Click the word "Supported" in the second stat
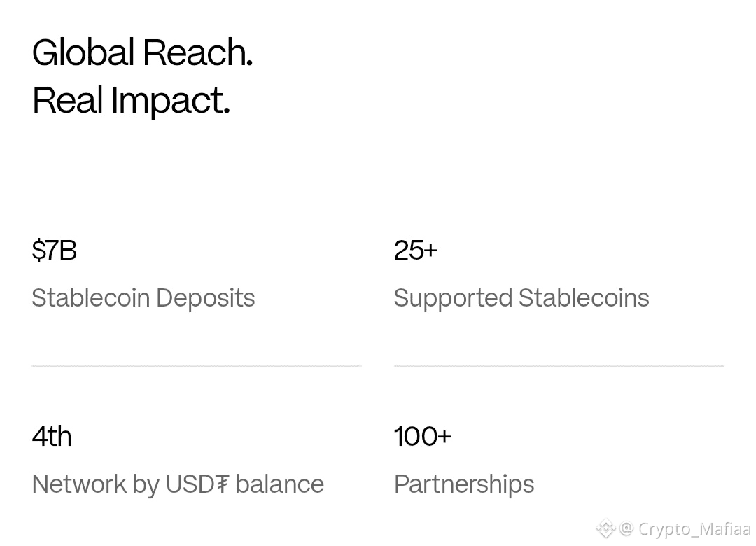Screen dimensions: 756x546 pos(453,298)
